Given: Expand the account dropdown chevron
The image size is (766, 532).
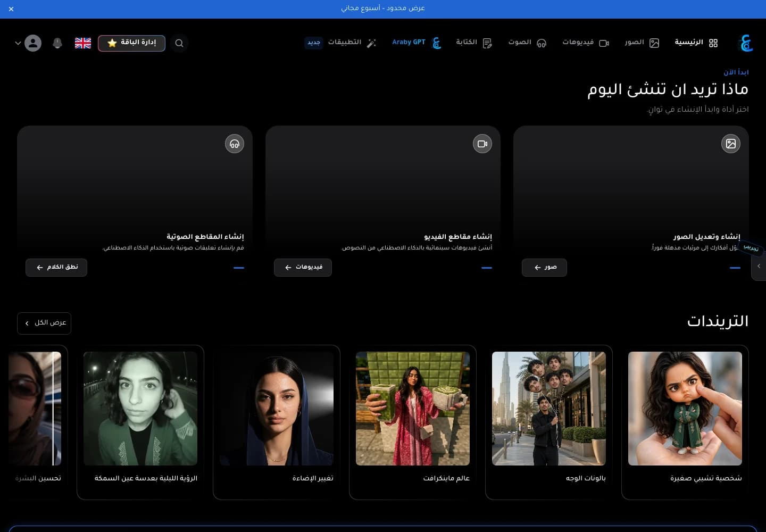Looking at the screenshot, I should [18, 43].
